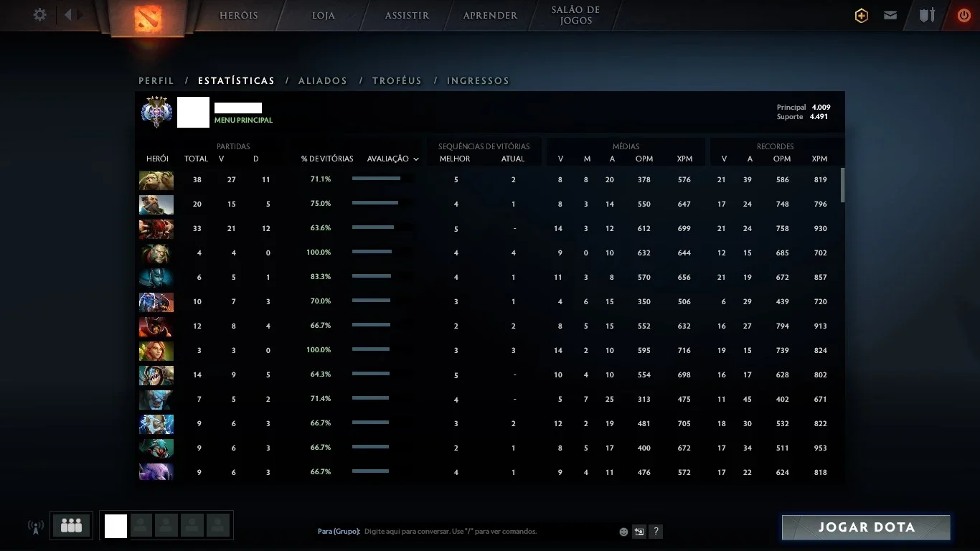Click the record XPM value 930
980x551 pixels.
point(820,228)
